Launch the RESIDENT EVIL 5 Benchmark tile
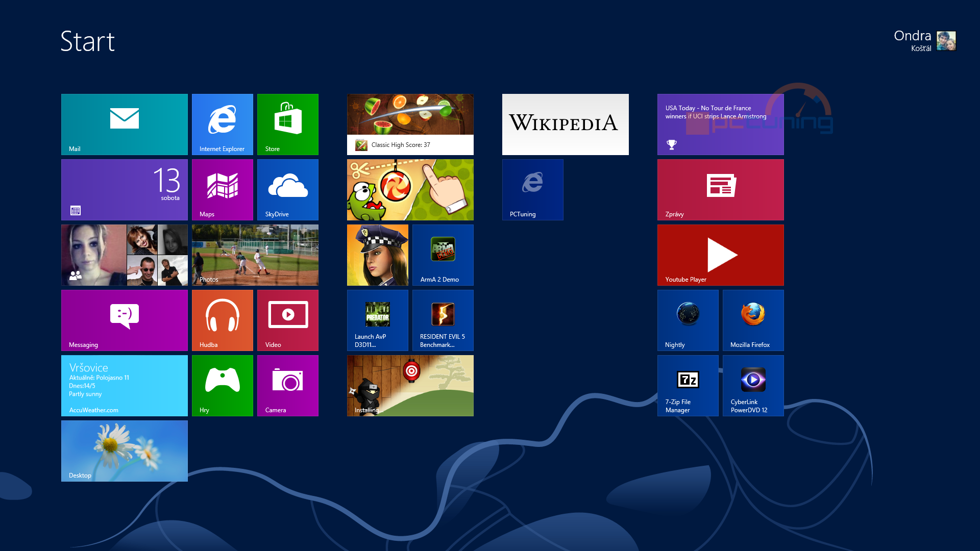The image size is (980, 551). (443, 320)
